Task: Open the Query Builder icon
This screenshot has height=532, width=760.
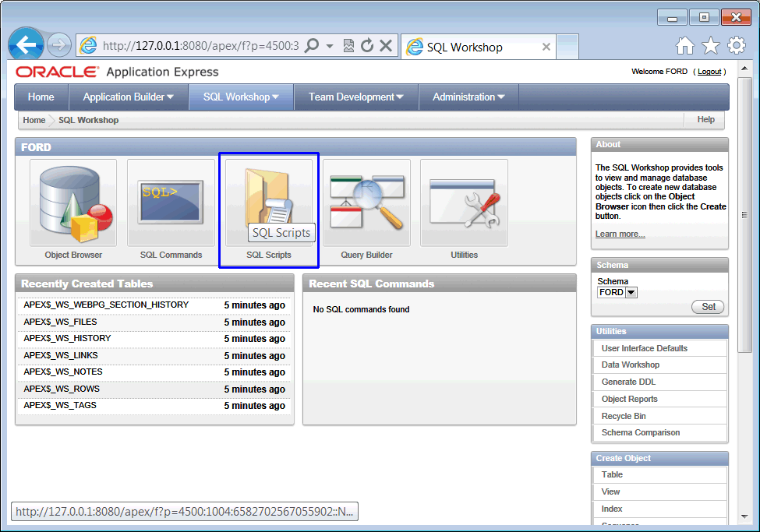Action: pyautogui.click(x=366, y=203)
